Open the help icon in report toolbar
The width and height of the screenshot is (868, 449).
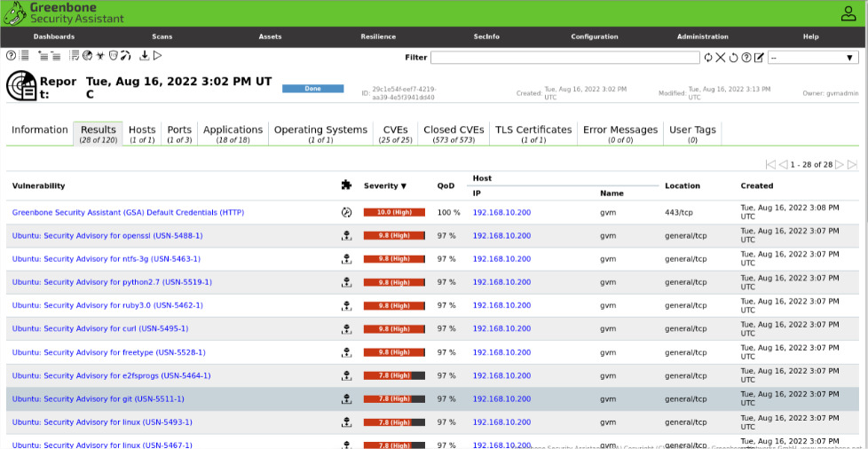[x=11, y=55]
